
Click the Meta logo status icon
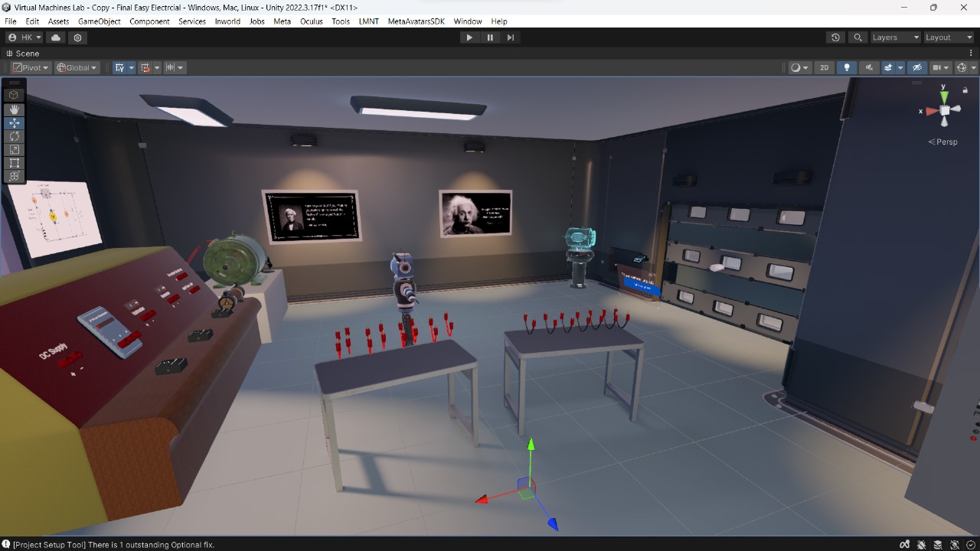905,545
